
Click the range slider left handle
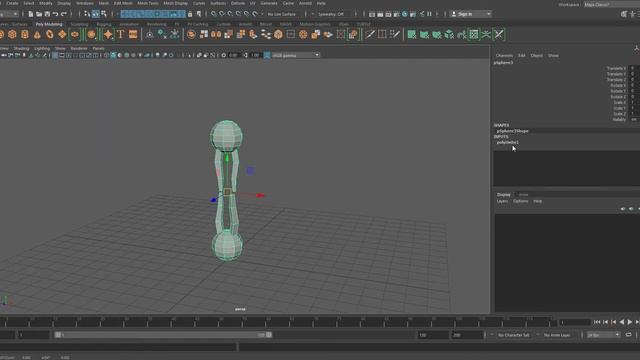pyautogui.click(x=58, y=335)
